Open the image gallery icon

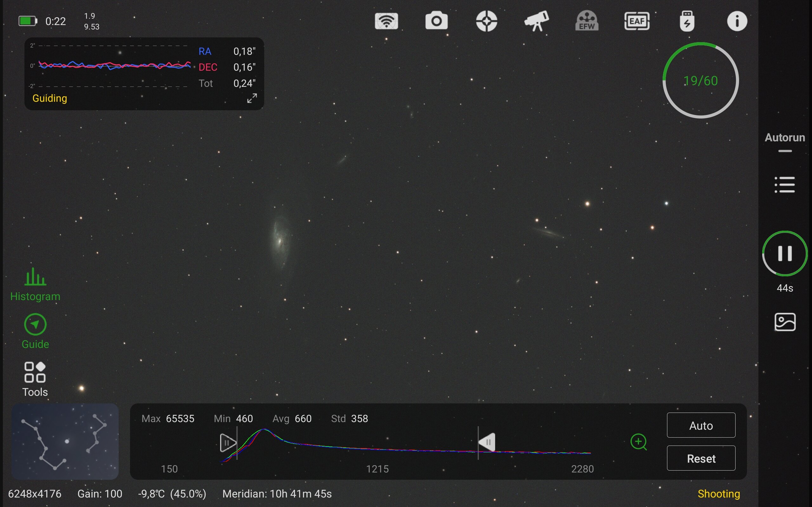tap(784, 322)
